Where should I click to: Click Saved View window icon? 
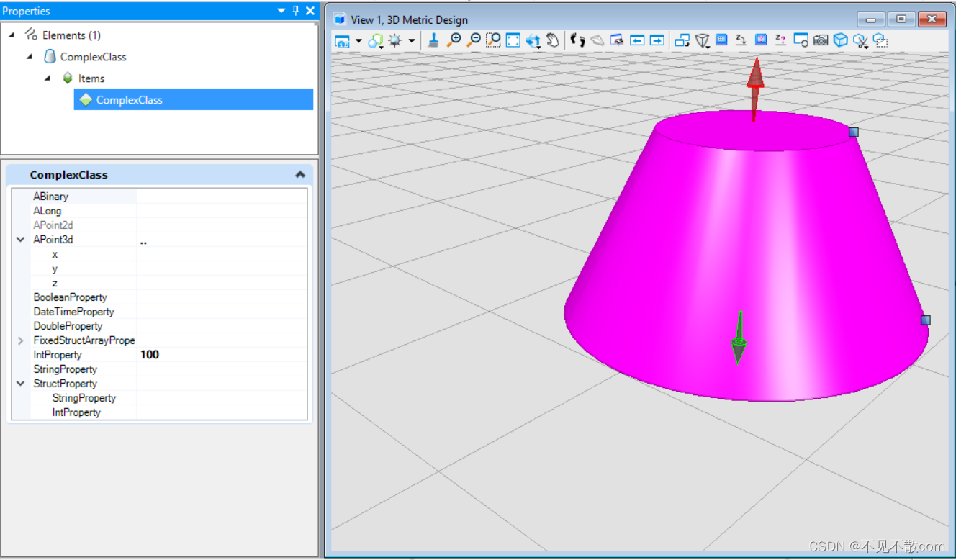[x=801, y=40]
